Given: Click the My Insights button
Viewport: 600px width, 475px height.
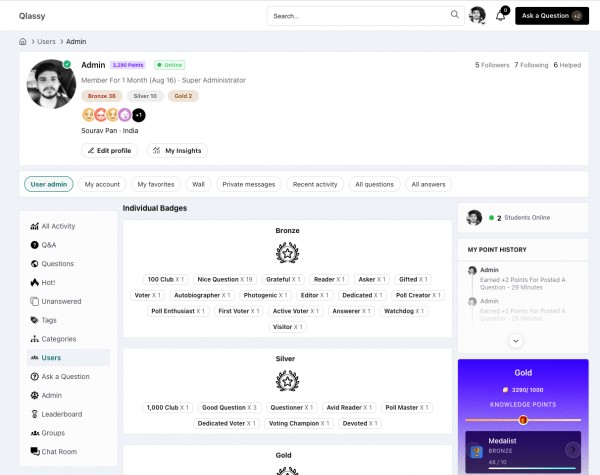Looking at the screenshot, I should [x=177, y=151].
